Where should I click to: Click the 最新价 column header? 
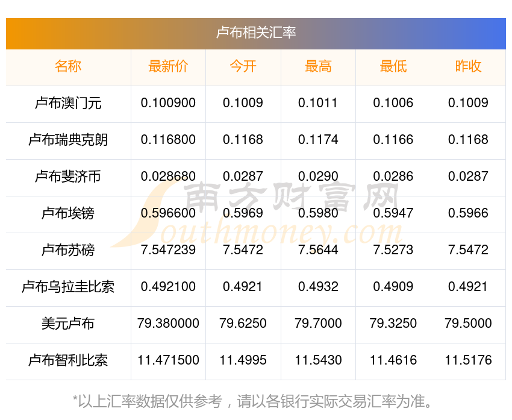(x=168, y=67)
